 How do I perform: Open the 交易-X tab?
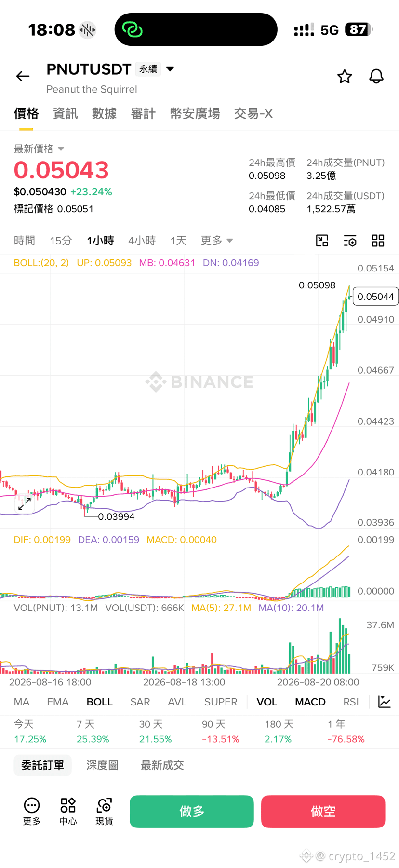coord(253,113)
